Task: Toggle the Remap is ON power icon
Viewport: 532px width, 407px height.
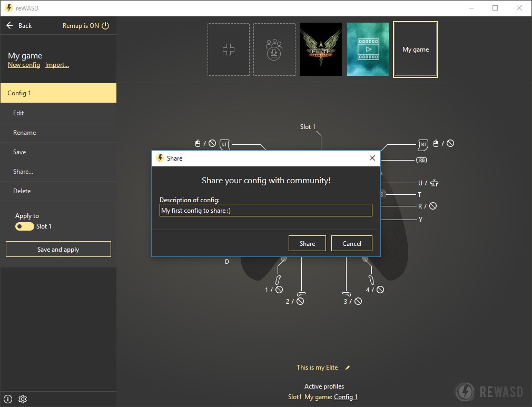Action: (105, 26)
